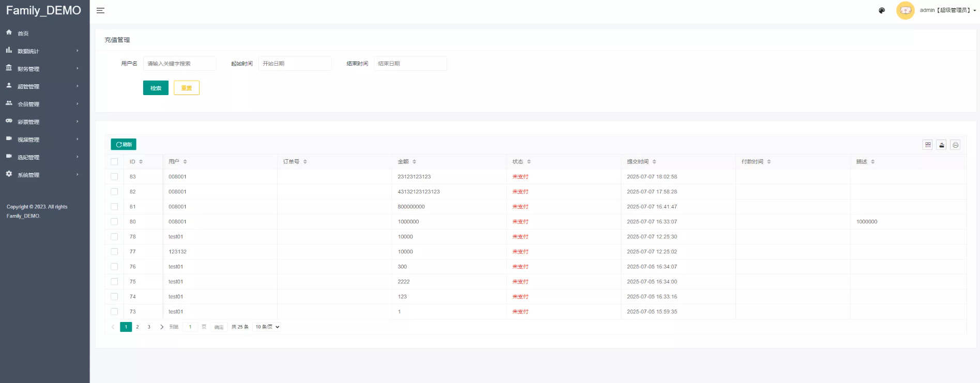Click the column filter grid icon
Image resolution: width=980 pixels, height=383 pixels.
[x=928, y=145]
